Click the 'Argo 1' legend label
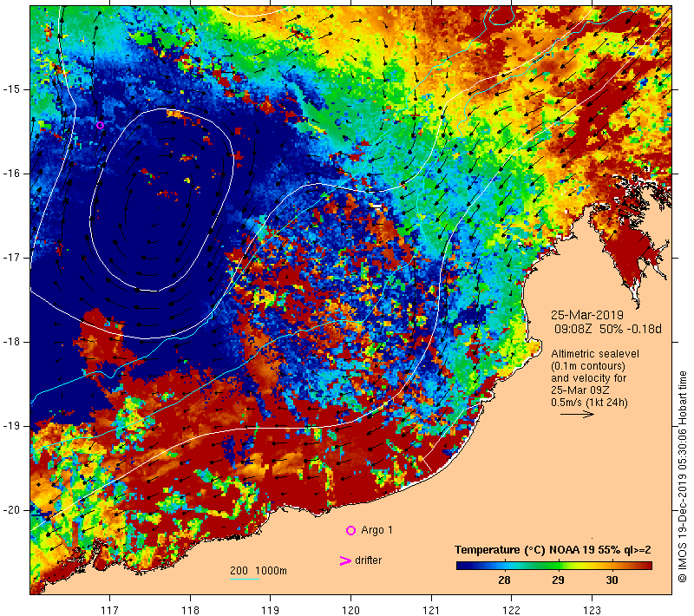694x616 pixels. [376, 530]
